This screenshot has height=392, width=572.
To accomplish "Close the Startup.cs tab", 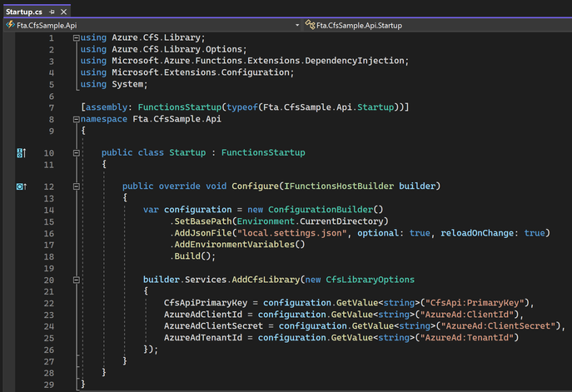I will (63, 12).
